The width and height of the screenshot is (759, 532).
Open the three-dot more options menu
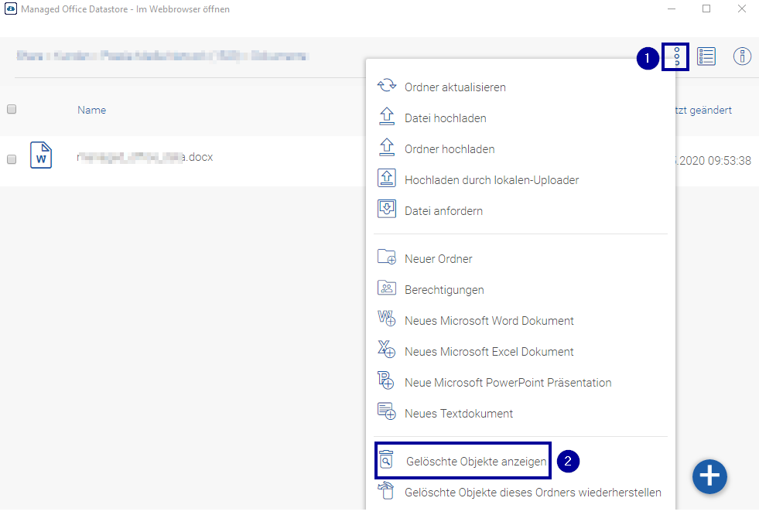click(676, 57)
